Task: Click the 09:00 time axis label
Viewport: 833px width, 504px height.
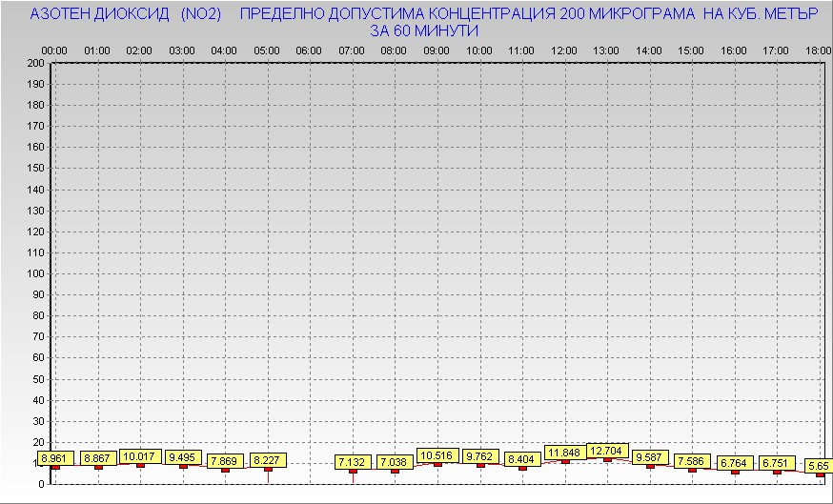Action: point(437,50)
